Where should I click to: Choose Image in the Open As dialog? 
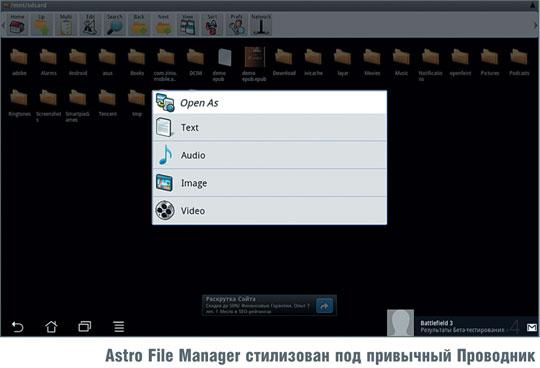coord(269,183)
